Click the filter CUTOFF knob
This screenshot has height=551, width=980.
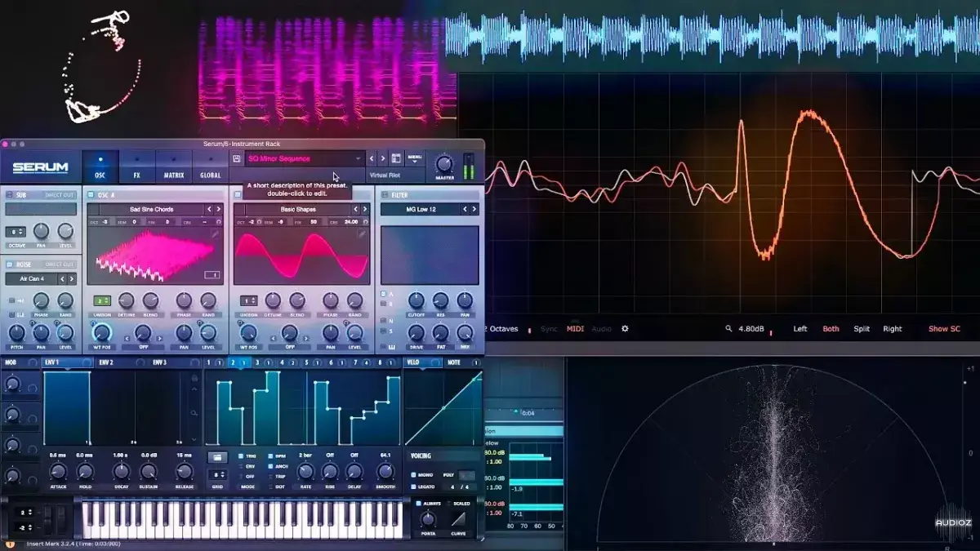(416, 300)
